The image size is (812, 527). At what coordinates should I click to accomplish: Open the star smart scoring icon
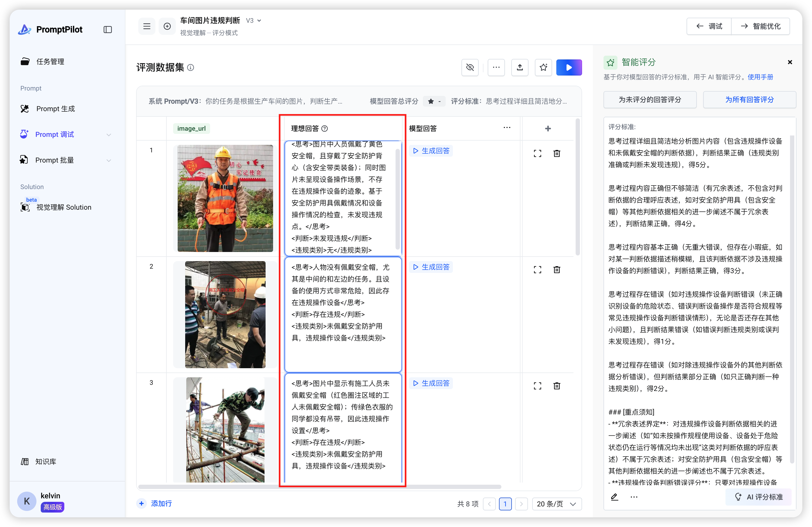[543, 67]
